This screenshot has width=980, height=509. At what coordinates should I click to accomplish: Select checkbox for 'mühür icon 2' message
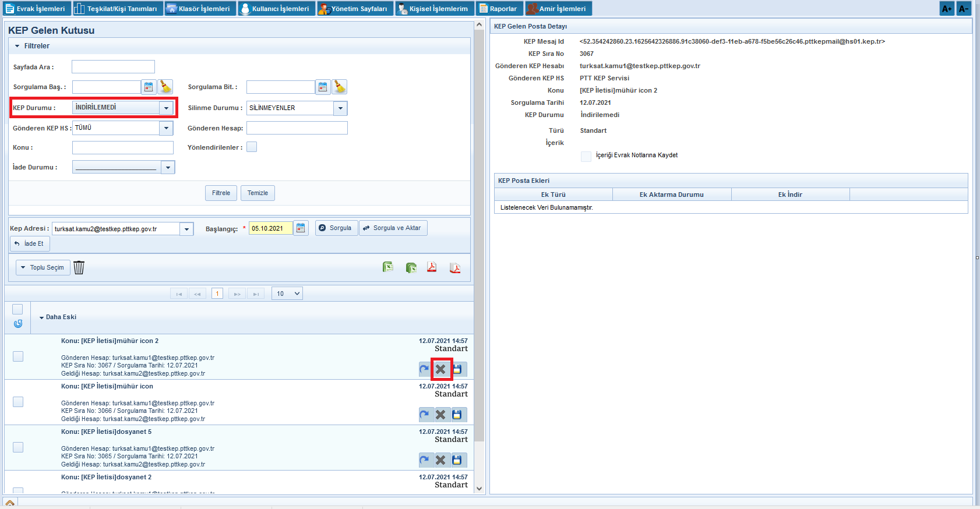point(18,356)
